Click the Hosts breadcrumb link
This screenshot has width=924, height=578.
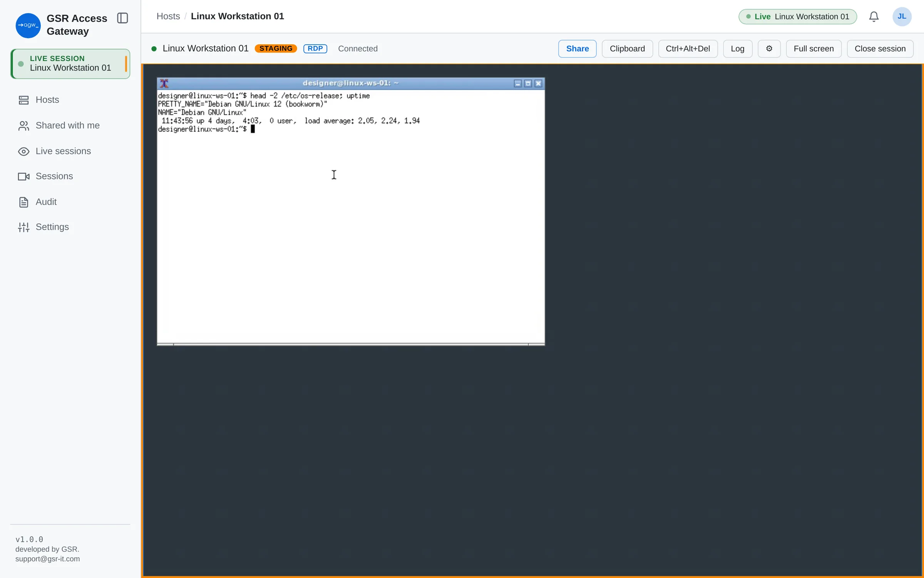point(168,16)
